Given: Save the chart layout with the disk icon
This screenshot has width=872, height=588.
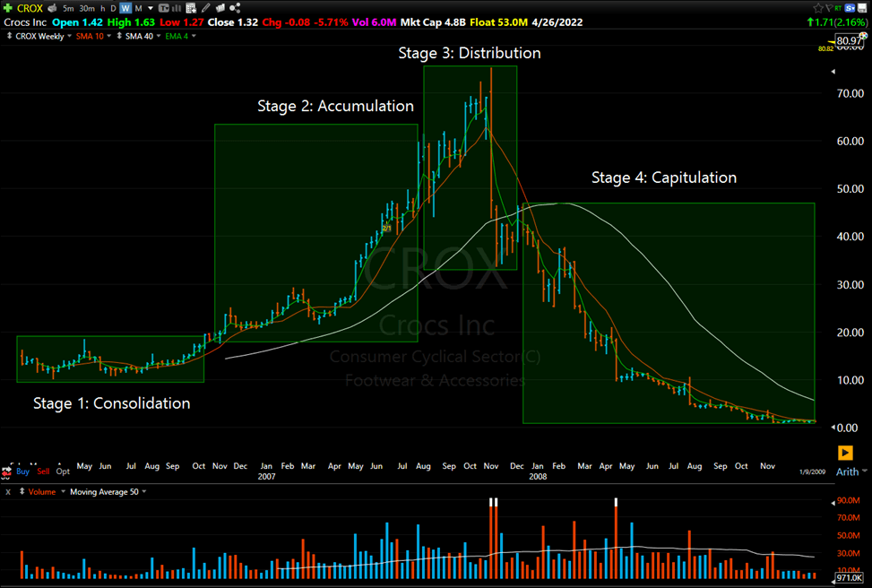Looking at the screenshot, I should pos(860,7).
